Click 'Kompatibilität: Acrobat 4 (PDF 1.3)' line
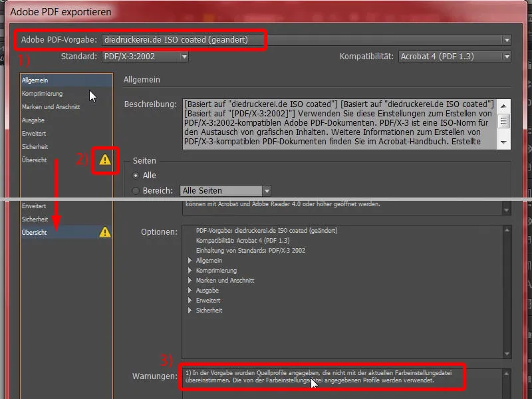Image resolution: width=532 pixels, height=399 pixels. (x=243, y=241)
